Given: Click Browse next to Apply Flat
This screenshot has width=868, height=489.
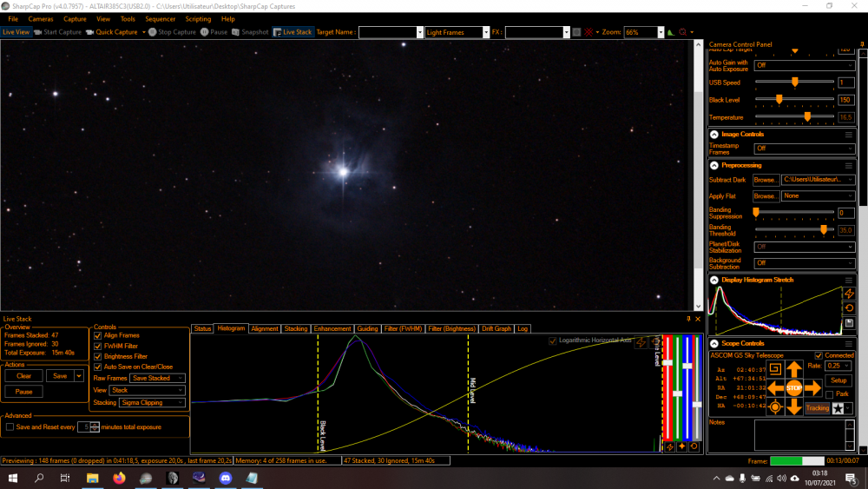Looking at the screenshot, I should (x=766, y=196).
